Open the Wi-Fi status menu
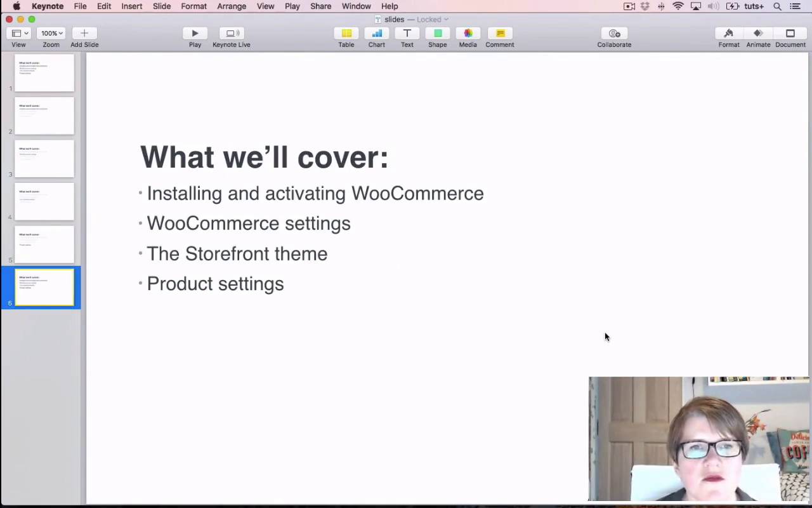Image resolution: width=812 pixels, height=508 pixels. 678,6
